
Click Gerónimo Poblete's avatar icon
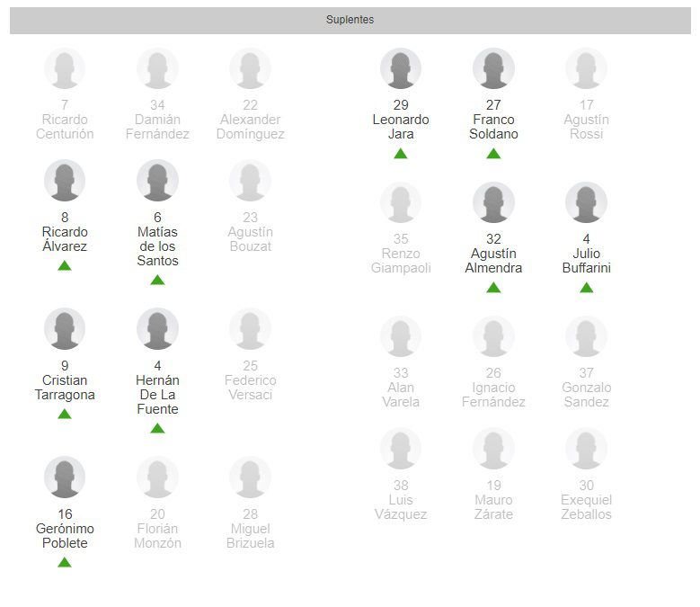click(x=65, y=478)
